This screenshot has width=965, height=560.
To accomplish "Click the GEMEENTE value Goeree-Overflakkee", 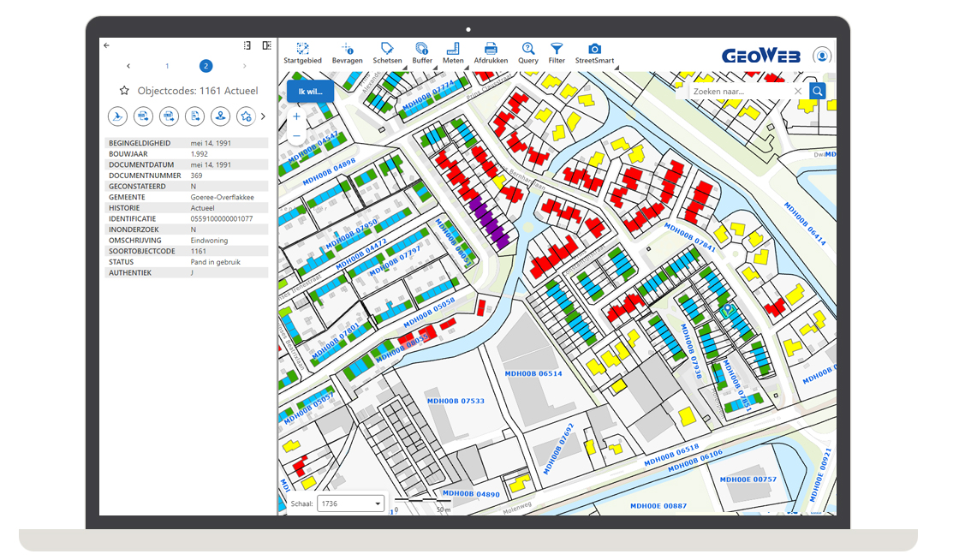I will click(222, 197).
